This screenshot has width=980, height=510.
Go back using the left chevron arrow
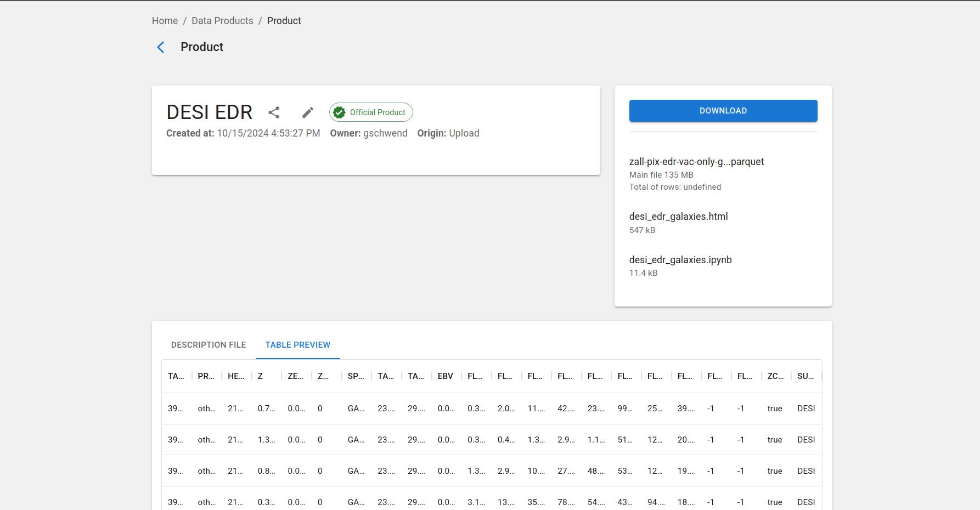click(x=161, y=47)
